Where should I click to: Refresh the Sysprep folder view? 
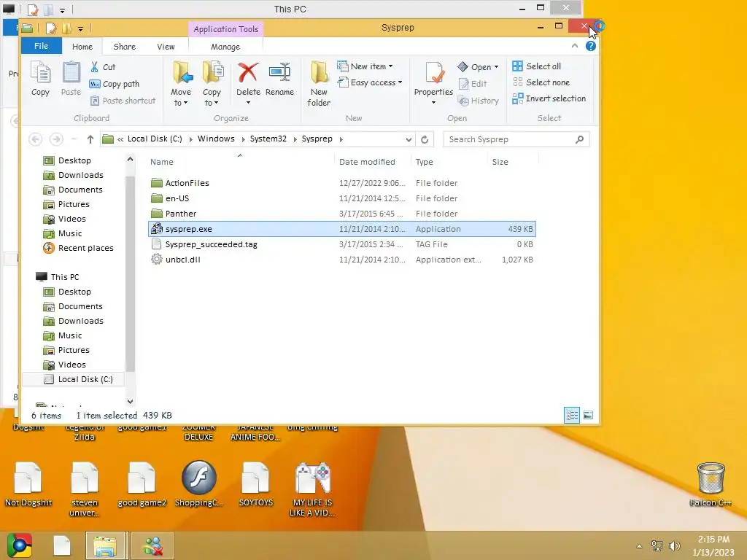point(425,139)
